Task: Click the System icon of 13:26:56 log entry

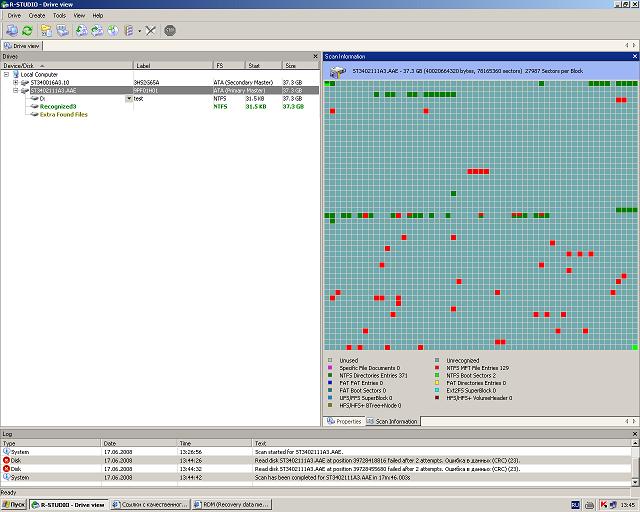Action: tap(6, 452)
